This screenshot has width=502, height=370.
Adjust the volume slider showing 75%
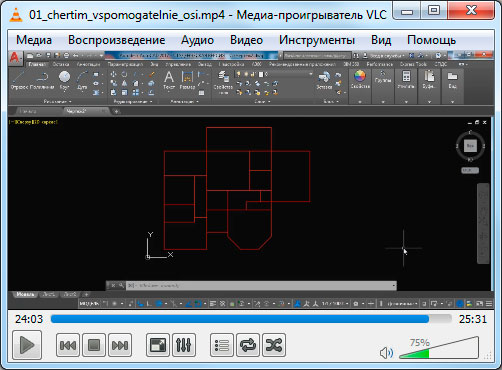439,348
